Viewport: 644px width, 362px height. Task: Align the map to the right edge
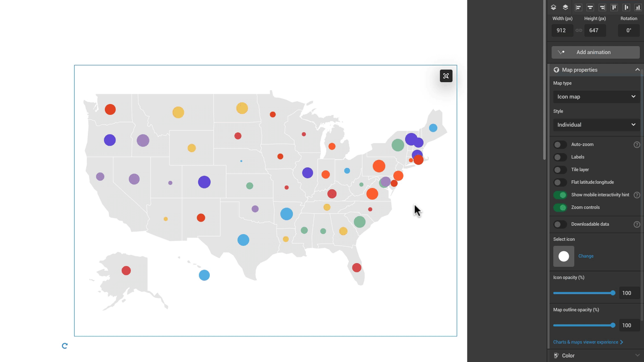coord(602,7)
